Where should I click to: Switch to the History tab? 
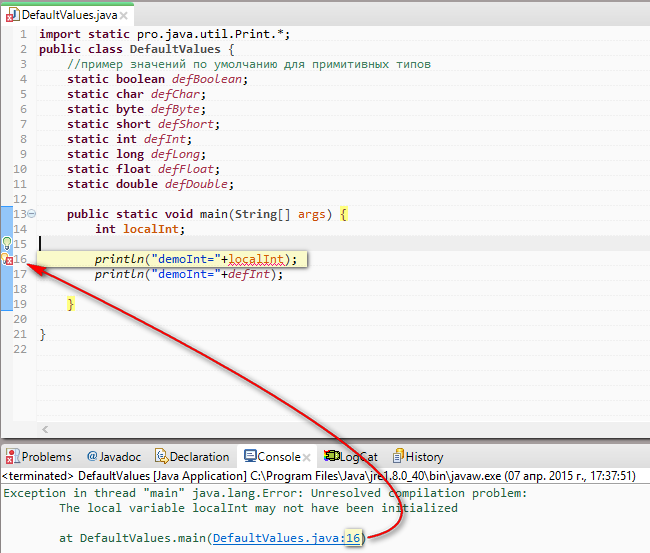424,457
